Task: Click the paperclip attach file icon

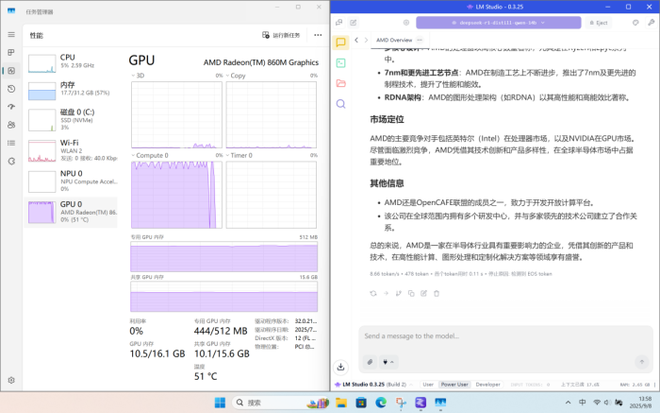Action: coord(370,362)
